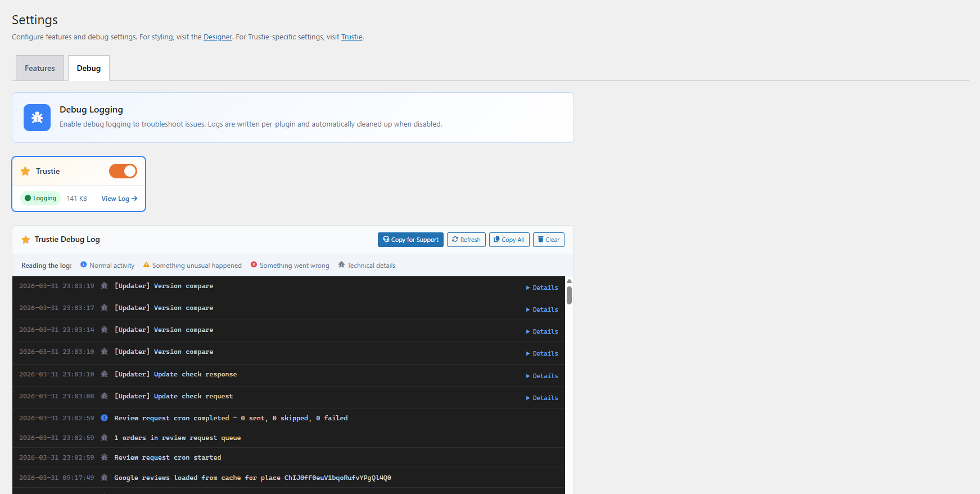Click the red error icon in legend
The width and height of the screenshot is (980, 494).
coord(254,264)
